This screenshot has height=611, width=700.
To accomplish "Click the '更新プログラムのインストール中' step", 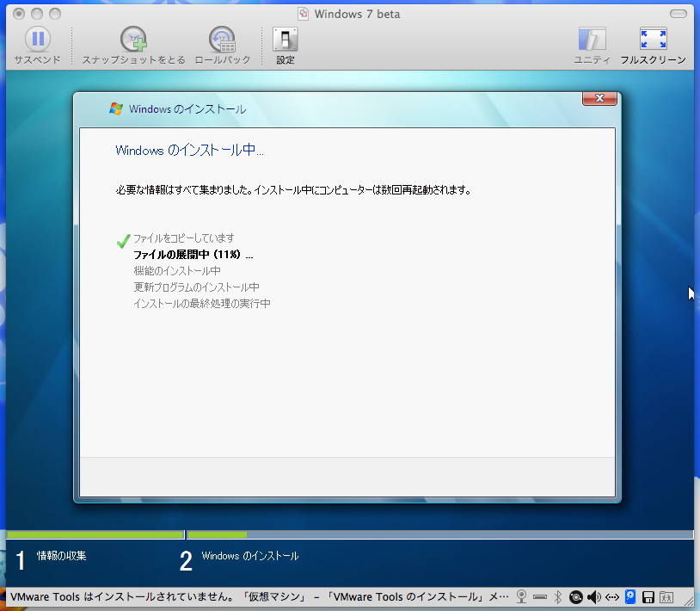I will click(196, 287).
